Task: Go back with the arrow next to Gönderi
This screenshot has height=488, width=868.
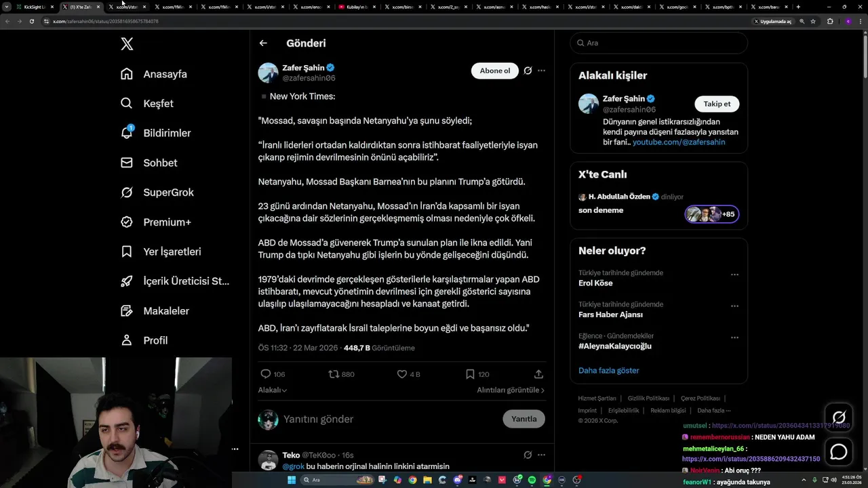Action: 263,43
